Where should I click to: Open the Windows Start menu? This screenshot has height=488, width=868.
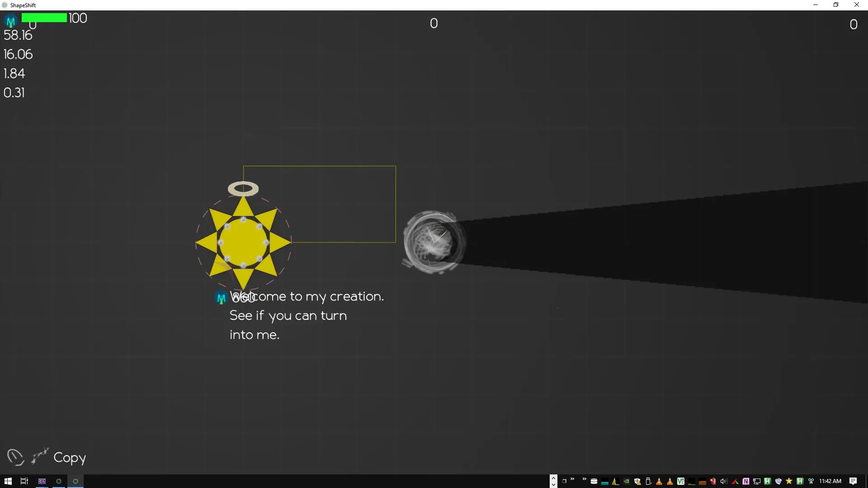8,481
